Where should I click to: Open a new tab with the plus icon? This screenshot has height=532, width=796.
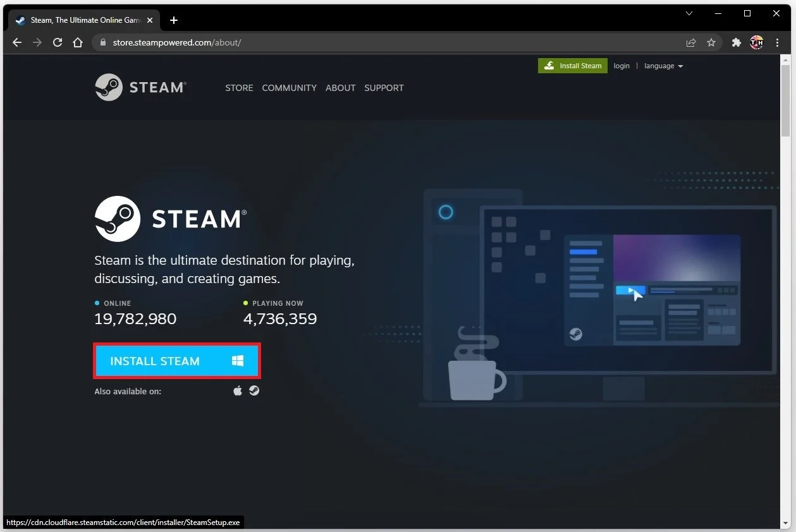[x=174, y=20]
